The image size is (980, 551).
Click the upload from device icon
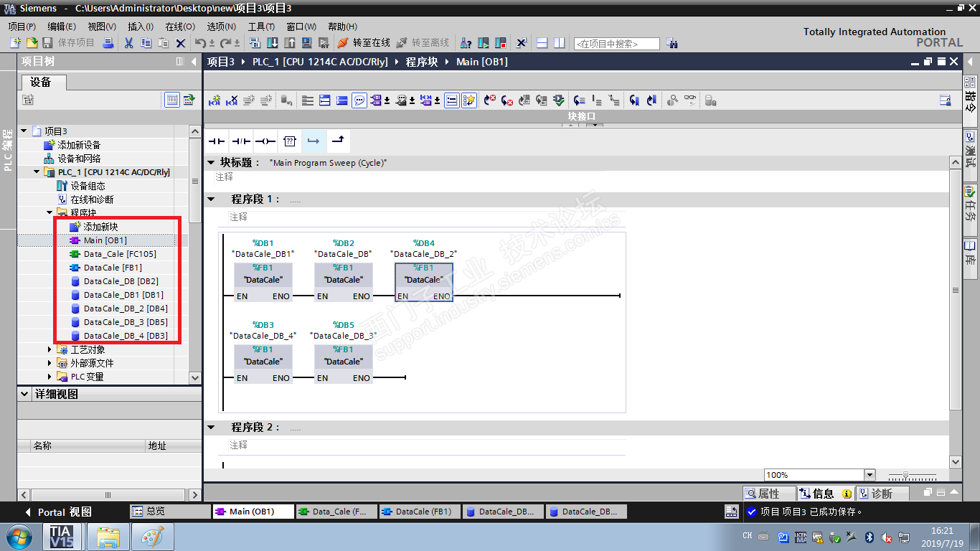click(x=290, y=43)
